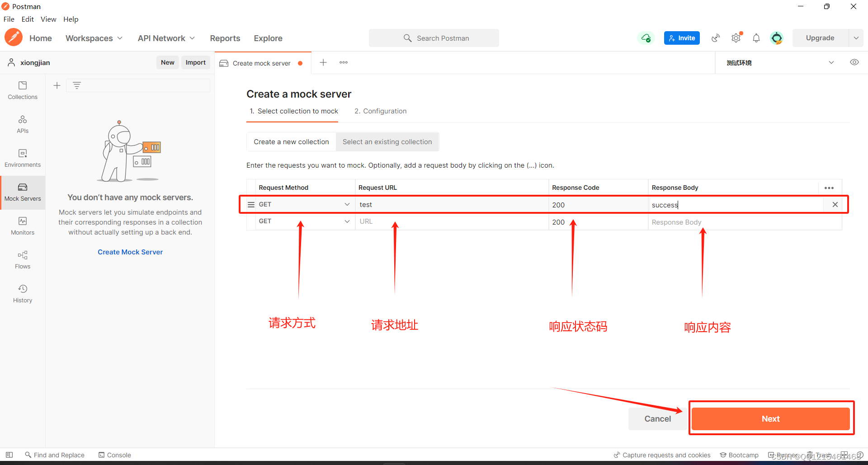Click the filter icon in sidebar search
Viewport: 868px width, 465px height.
point(77,85)
